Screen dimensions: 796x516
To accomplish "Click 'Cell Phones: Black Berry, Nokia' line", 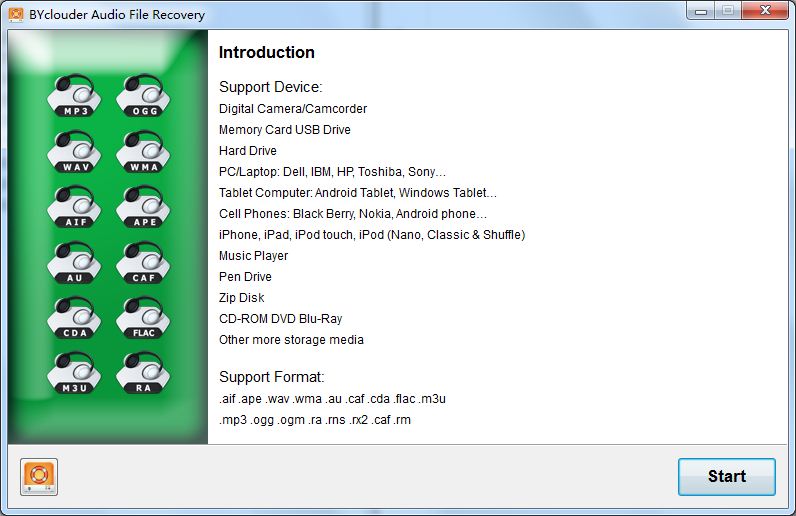I will coord(353,214).
